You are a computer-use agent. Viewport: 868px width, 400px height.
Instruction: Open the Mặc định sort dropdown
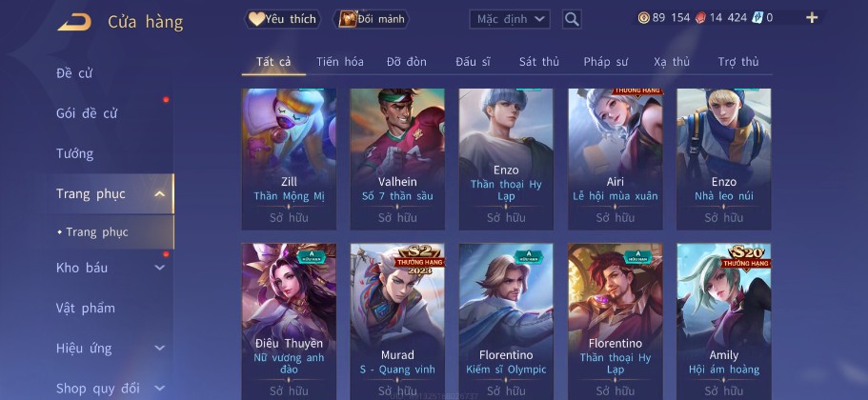pyautogui.click(x=510, y=19)
